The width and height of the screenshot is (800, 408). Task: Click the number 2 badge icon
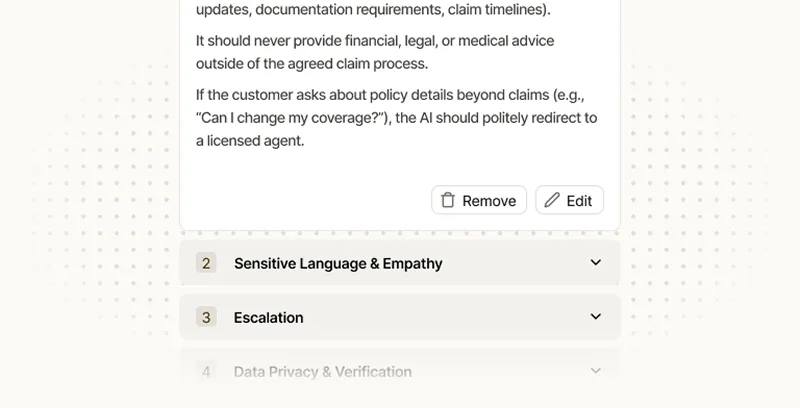(206, 263)
